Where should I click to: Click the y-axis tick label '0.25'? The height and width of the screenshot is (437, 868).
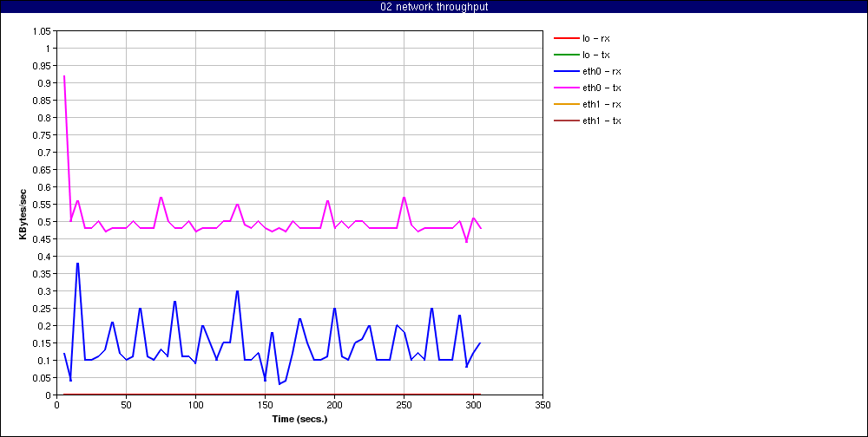[41, 309]
